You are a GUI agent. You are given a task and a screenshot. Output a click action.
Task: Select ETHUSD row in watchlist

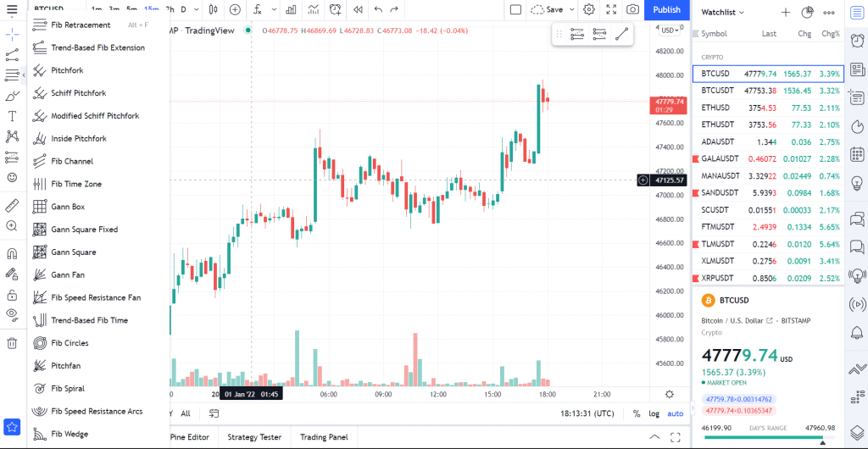(x=768, y=108)
